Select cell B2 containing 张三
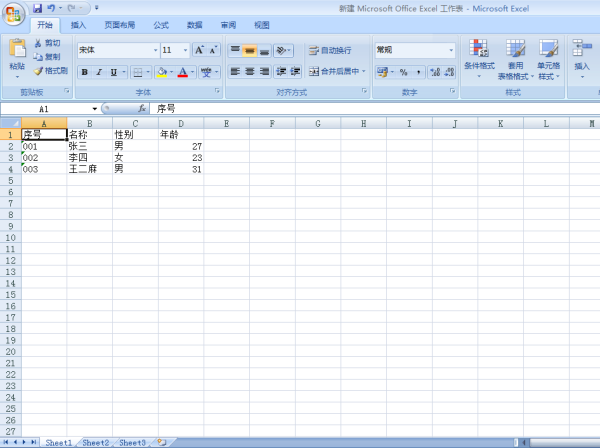The height and width of the screenshot is (448, 600). coord(89,146)
